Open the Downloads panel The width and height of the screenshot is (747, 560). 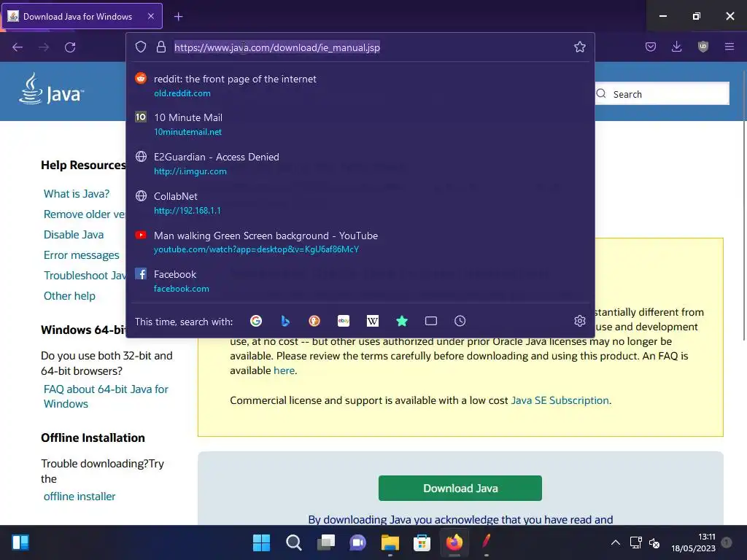click(676, 47)
